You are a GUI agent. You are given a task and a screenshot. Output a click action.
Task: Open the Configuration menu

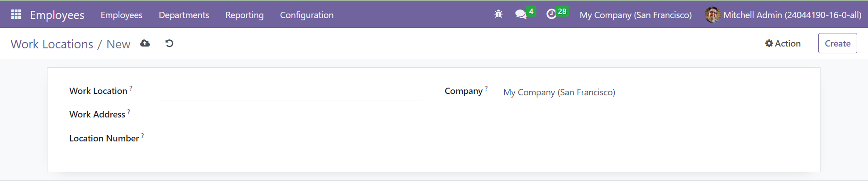(307, 15)
